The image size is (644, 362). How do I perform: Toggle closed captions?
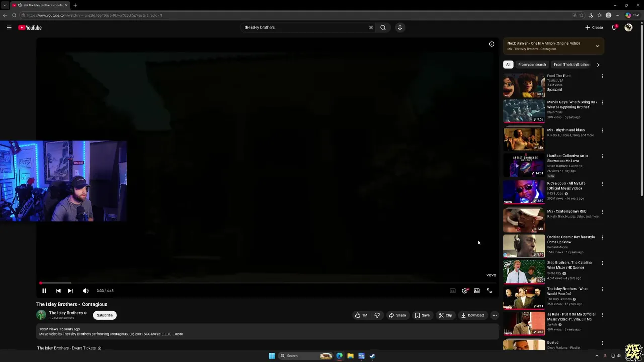click(x=453, y=291)
